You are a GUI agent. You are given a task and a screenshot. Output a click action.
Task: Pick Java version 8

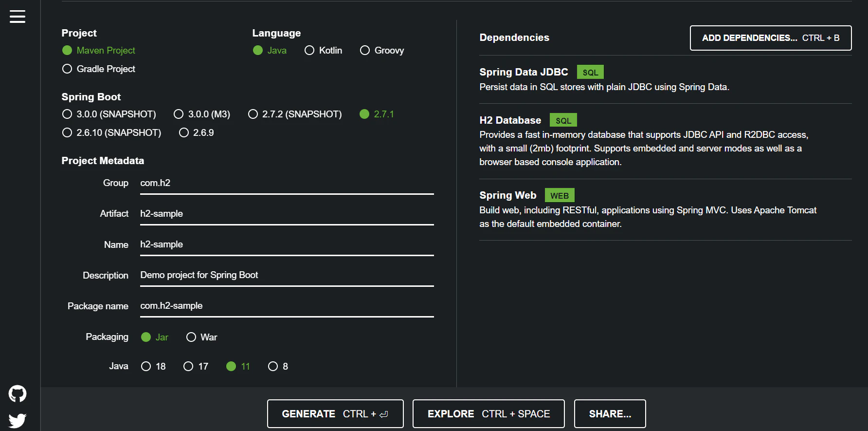[x=278, y=366]
